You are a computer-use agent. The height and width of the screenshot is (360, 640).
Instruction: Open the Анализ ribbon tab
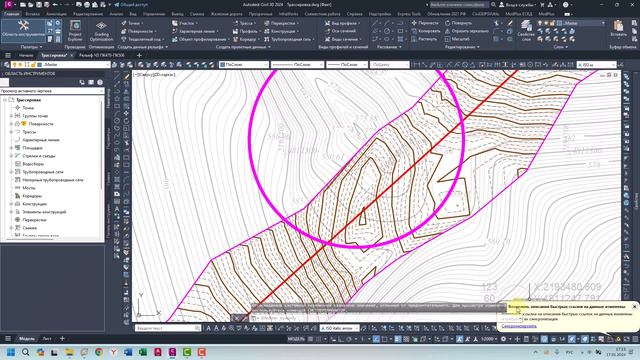click(x=116, y=14)
